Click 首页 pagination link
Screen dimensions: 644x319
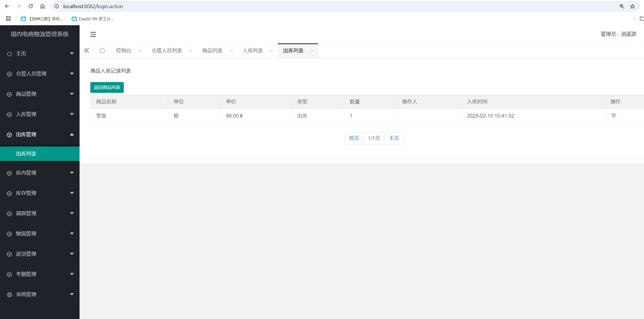[354, 138]
